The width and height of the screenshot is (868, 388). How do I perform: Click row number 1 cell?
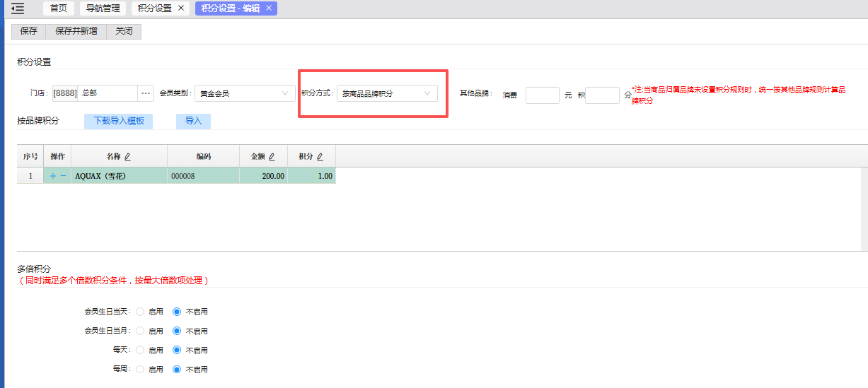point(30,176)
